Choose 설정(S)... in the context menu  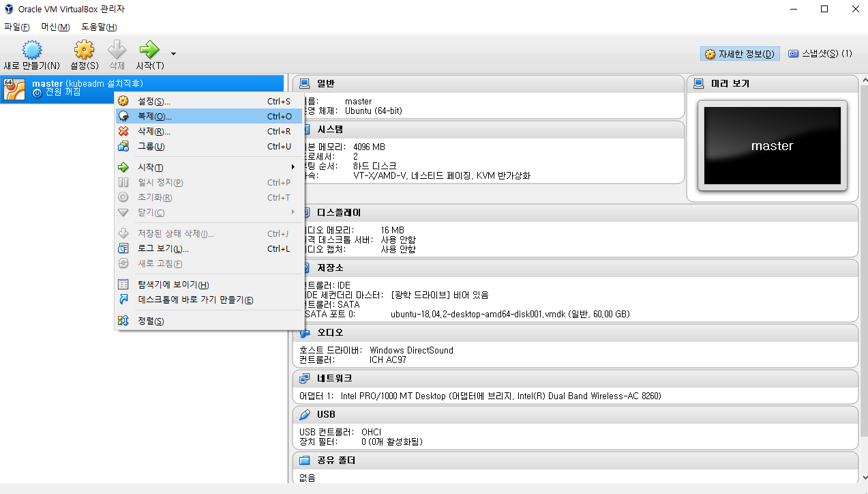coord(209,101)
